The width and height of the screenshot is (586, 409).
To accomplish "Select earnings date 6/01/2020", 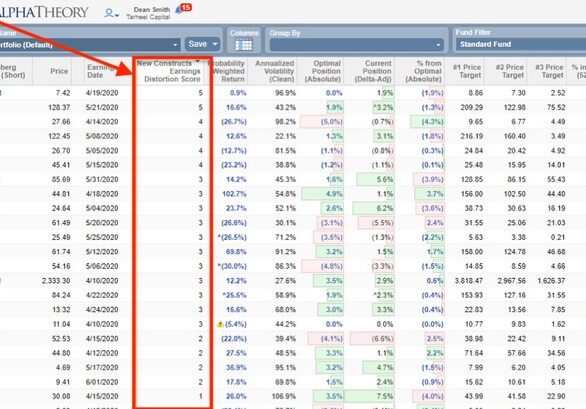I will pyautogui.click(x=102, y=382).
